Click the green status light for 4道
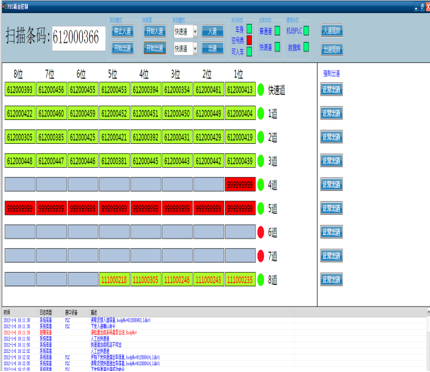This screenshot has width=430, height=372. pyautogui.click(x=261, y=185)
